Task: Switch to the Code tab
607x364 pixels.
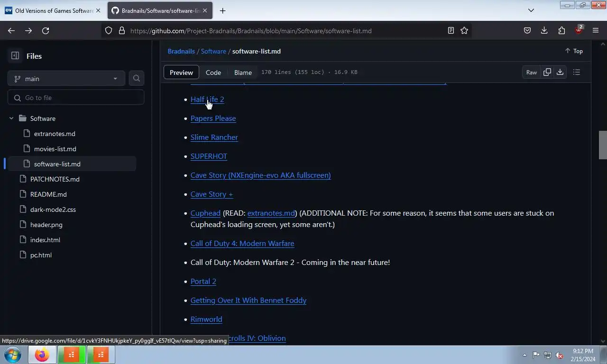Action: point(213,73)
